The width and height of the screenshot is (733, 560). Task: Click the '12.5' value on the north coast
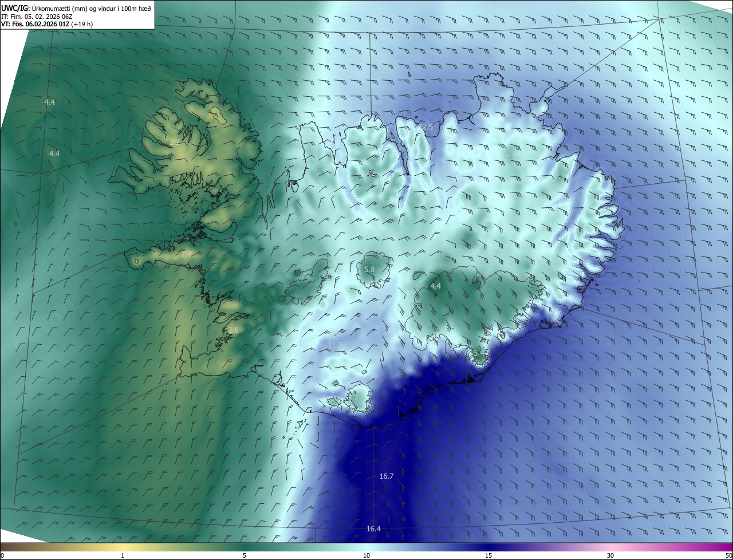426,127
